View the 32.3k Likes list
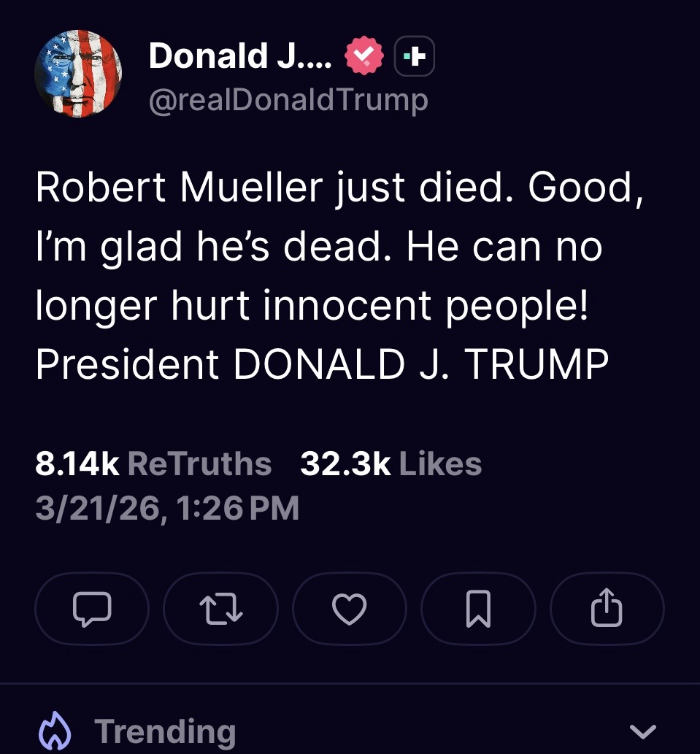The image size is (700, 754). click(345, 463)
